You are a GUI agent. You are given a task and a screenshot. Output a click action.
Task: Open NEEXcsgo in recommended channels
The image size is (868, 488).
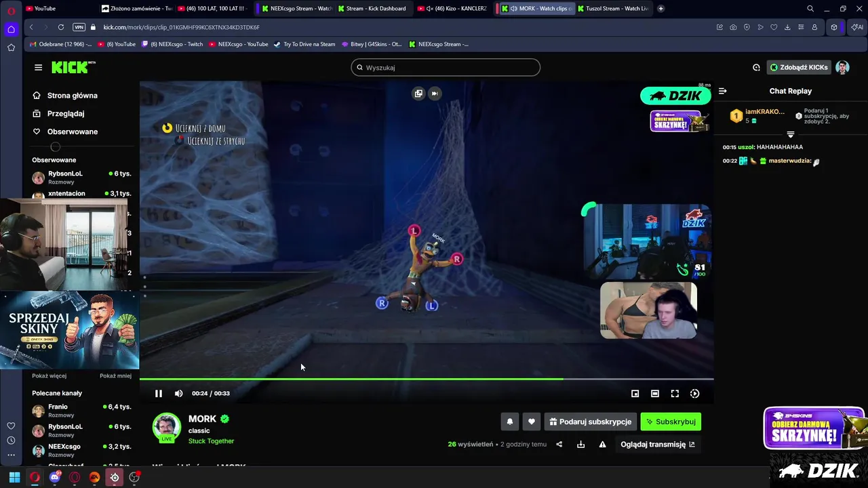(x=81, y=451)
